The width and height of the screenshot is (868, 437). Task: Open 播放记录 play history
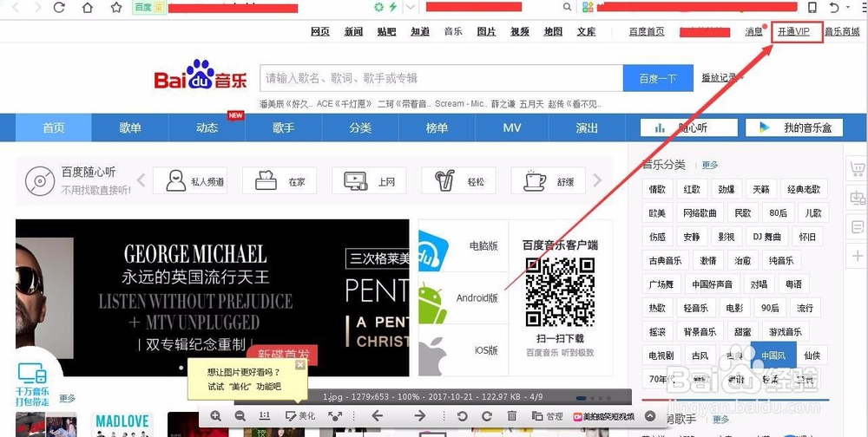720,78
